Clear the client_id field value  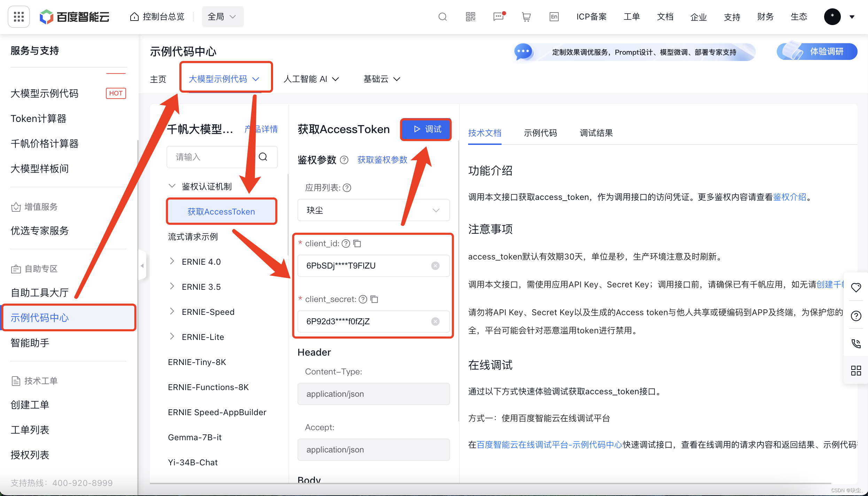(435, 266)
